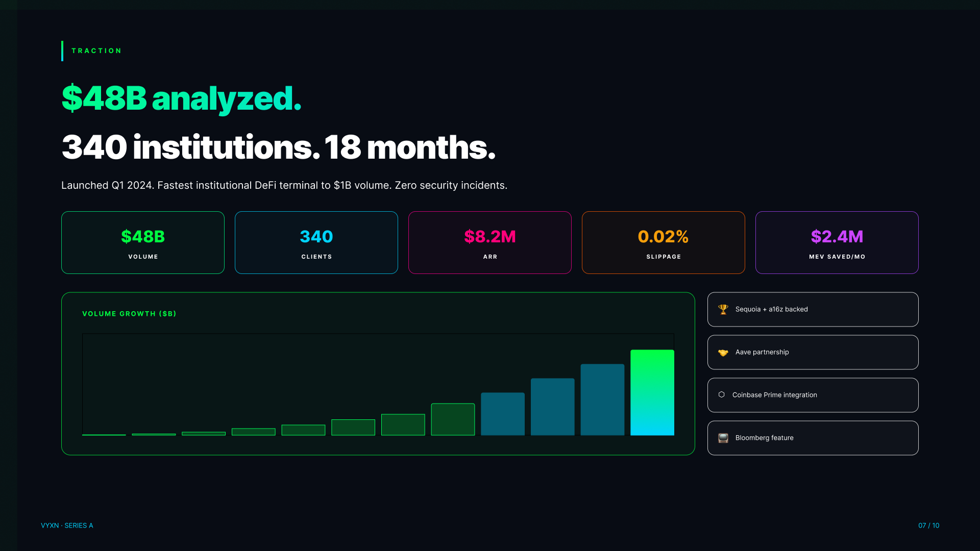The image size is (980, 551).
Task: Select the $48B Volume stat card
Action: pos(143,243)
